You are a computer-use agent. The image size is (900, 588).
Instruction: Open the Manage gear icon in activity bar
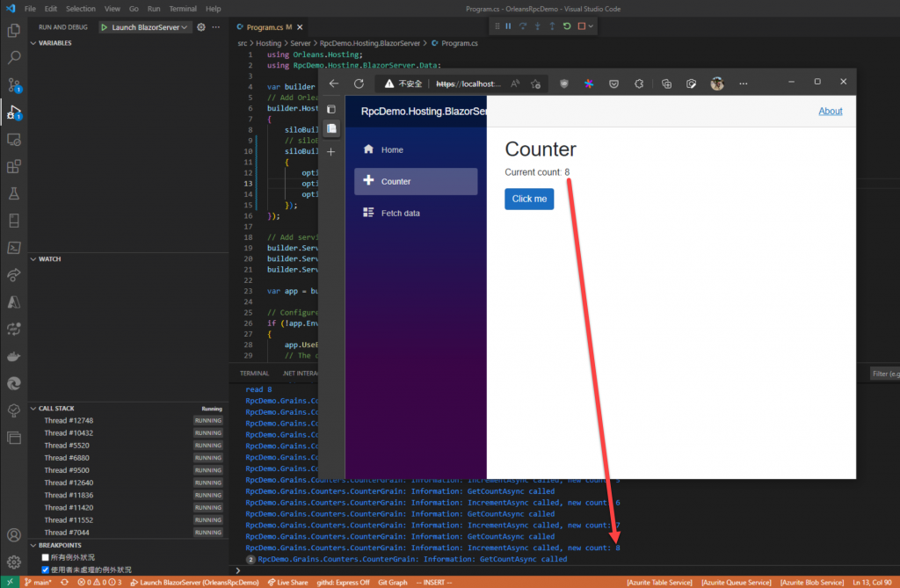[14, 563]
